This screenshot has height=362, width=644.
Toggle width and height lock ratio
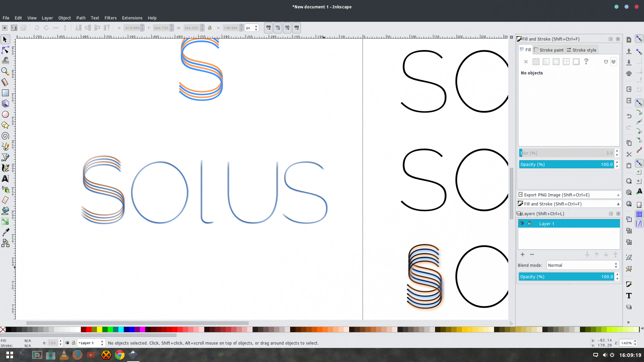(210, 28)
